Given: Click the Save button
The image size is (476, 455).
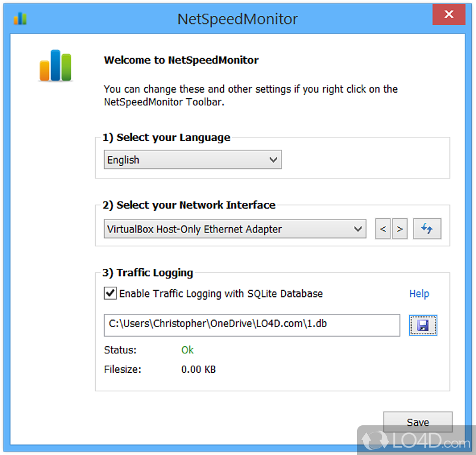Looking at the screenshot, I should pos(418,422).
